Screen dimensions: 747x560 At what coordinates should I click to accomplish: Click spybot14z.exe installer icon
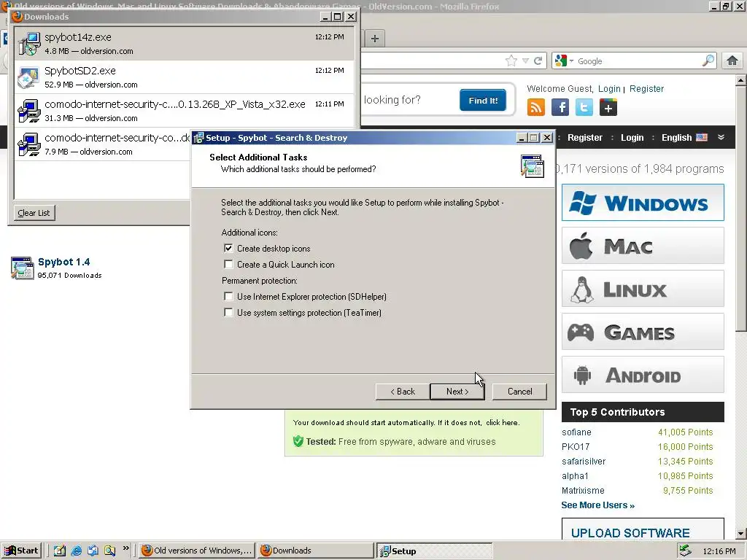[29, 44]
